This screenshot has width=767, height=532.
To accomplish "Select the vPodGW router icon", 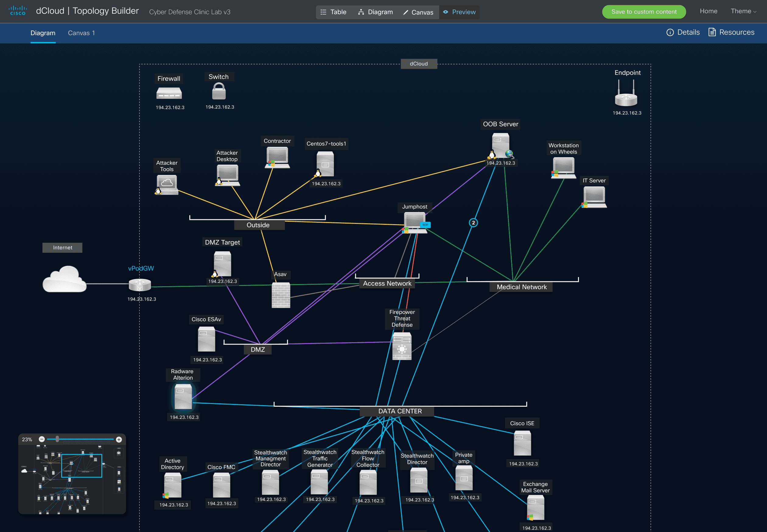I will pyautogui.click(x=140, y=285).
